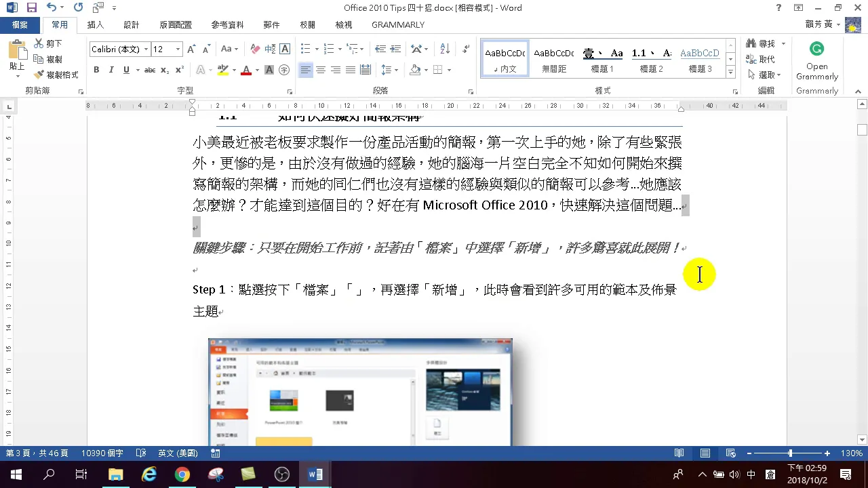Activate Format Painter (複製格式)
The width and height of the screenshot is (868, 488).
[x=56, y=75]
